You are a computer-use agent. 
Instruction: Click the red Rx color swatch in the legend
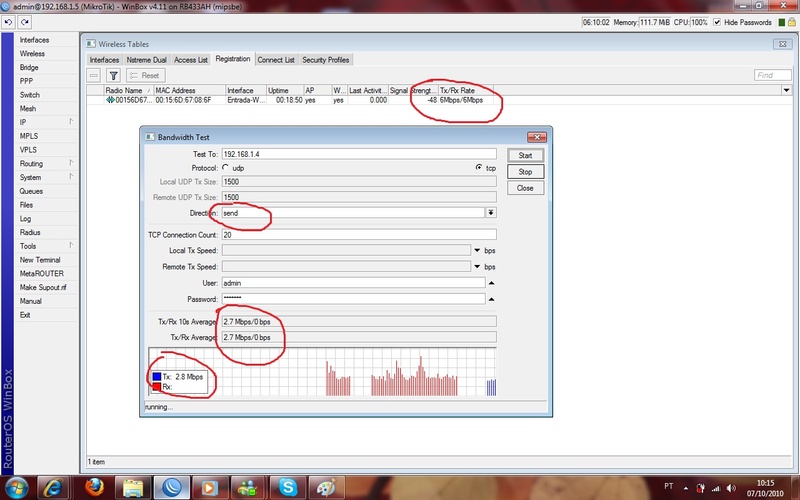point(157,387)
